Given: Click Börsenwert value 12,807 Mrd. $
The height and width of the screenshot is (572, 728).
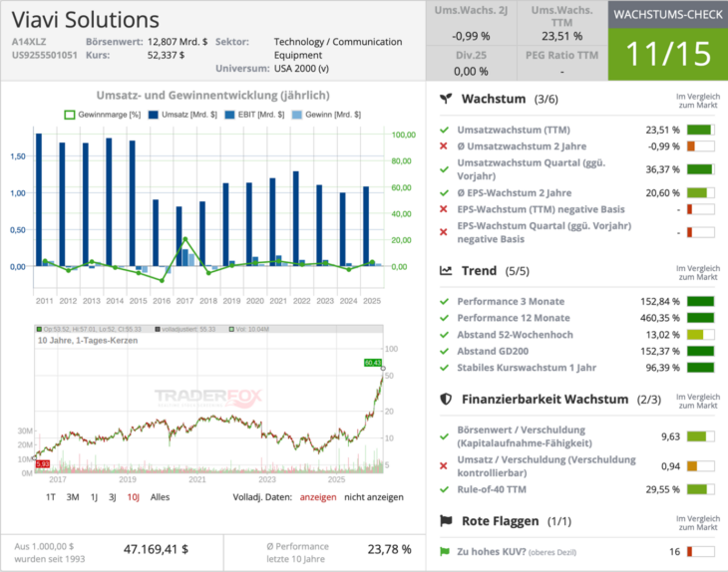Looking at the screenshot, I should point(178,42).
